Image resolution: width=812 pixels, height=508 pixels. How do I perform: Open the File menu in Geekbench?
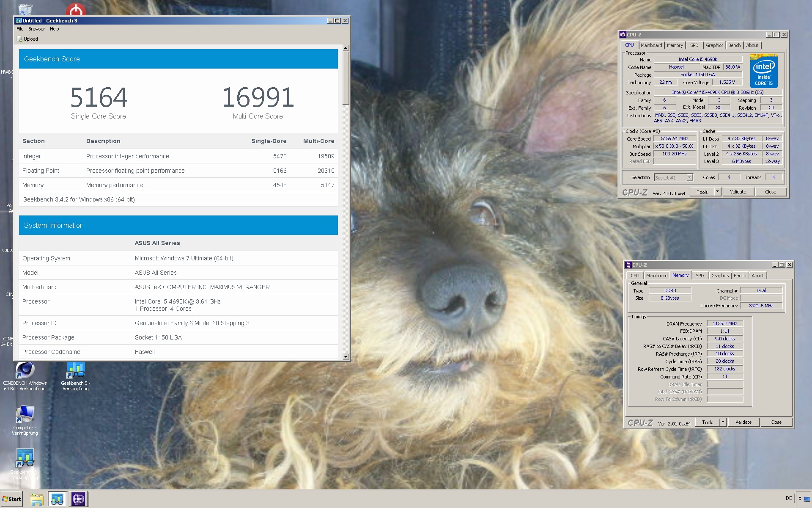coord(20,29)
